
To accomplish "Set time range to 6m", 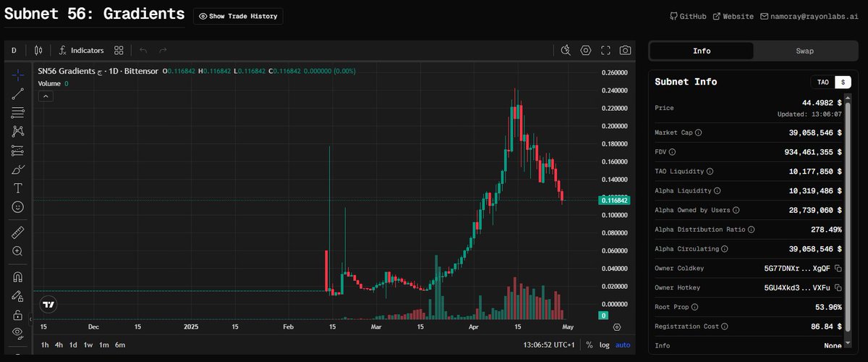I will click(120, 345).
